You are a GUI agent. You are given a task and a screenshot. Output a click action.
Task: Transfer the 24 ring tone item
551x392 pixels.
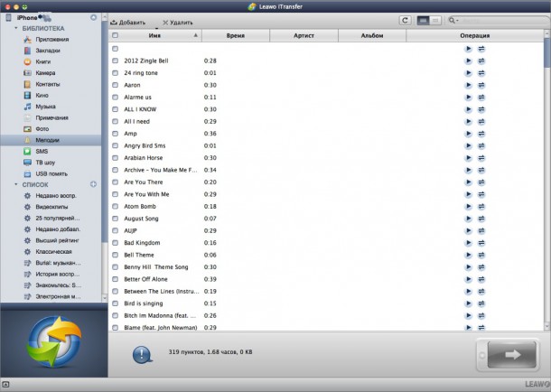(481, 73)
